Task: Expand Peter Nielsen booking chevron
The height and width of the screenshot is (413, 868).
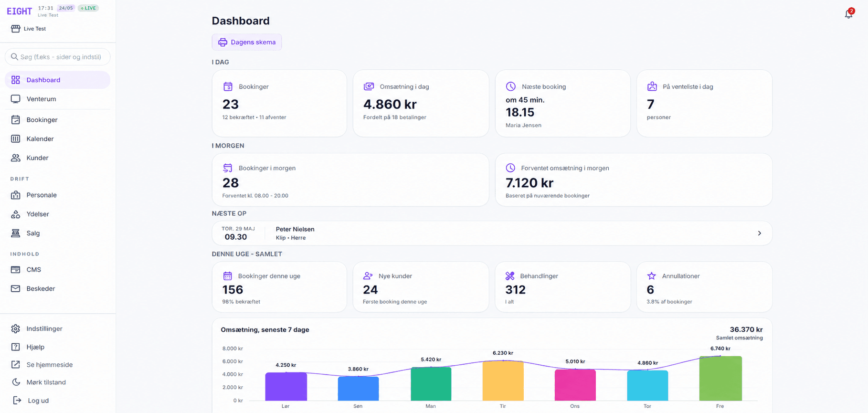Action: (x=759, y=233)
